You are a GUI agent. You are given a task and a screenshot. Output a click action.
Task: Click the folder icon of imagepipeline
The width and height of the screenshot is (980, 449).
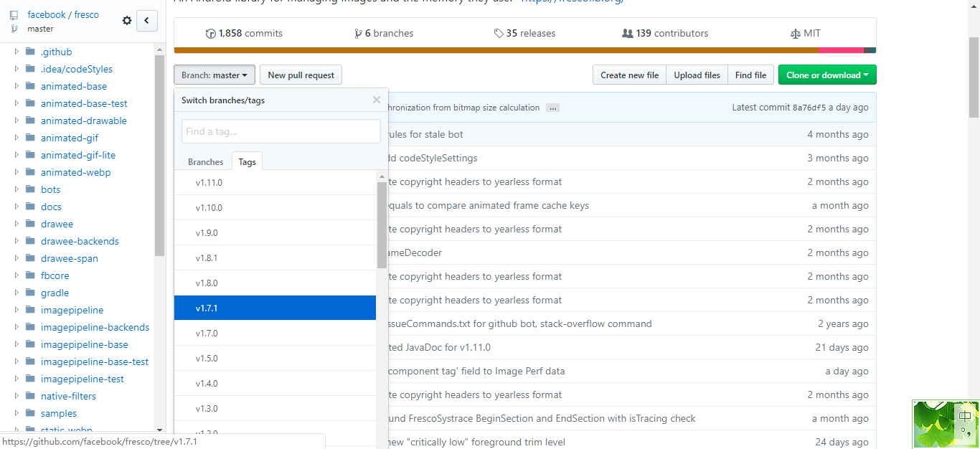click(x=30, y=310)
